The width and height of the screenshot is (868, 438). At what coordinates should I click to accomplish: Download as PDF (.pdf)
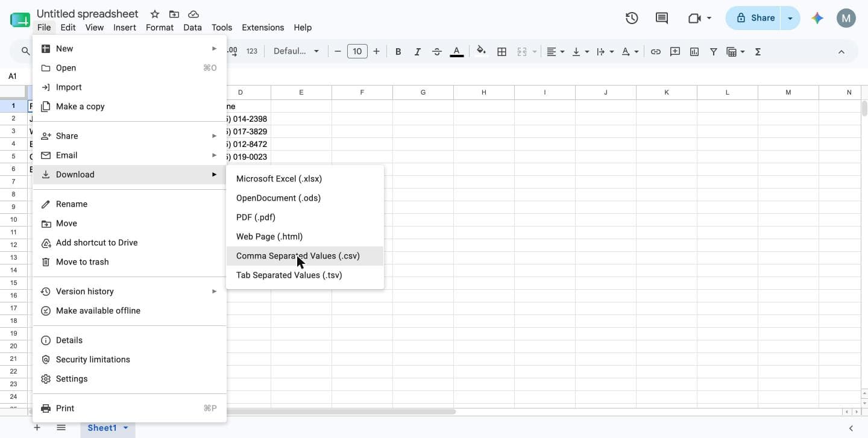click(305, 217)
